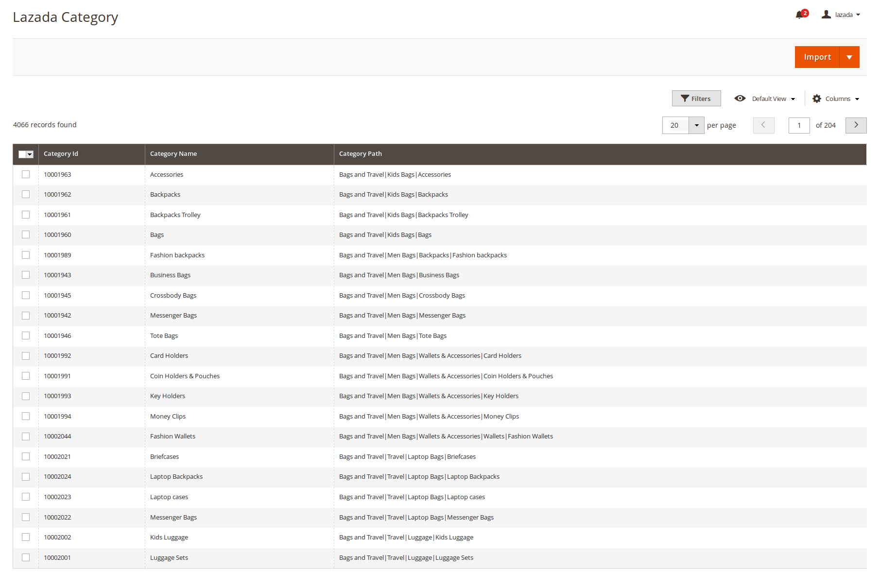This screenshot has width=880, height=588.
Task: Select the Laptop cases row checkbox
Action: (26, 497)
